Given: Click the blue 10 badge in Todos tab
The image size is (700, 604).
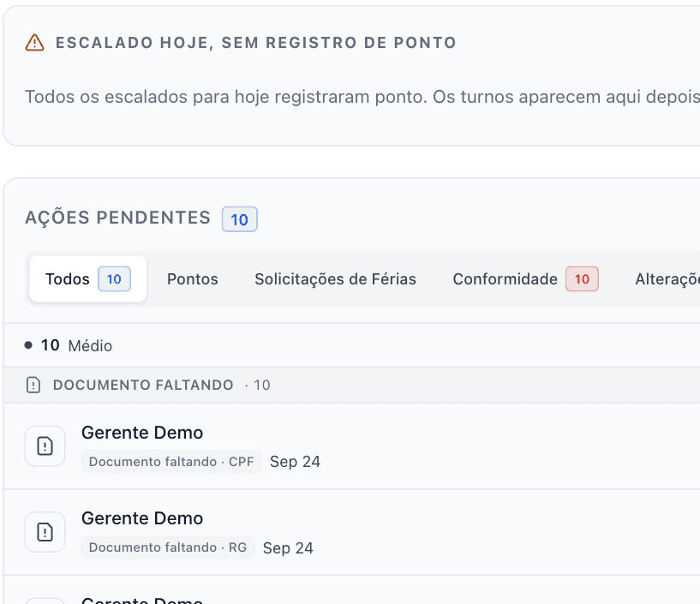Looking at the screenshot, I should click(x=114, y=279).
